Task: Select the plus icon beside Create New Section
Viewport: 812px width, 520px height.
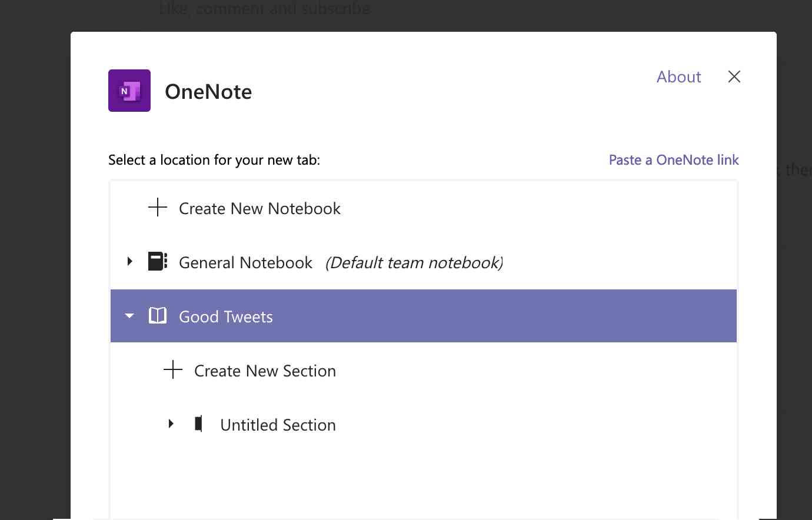Action: coord(172,370)
